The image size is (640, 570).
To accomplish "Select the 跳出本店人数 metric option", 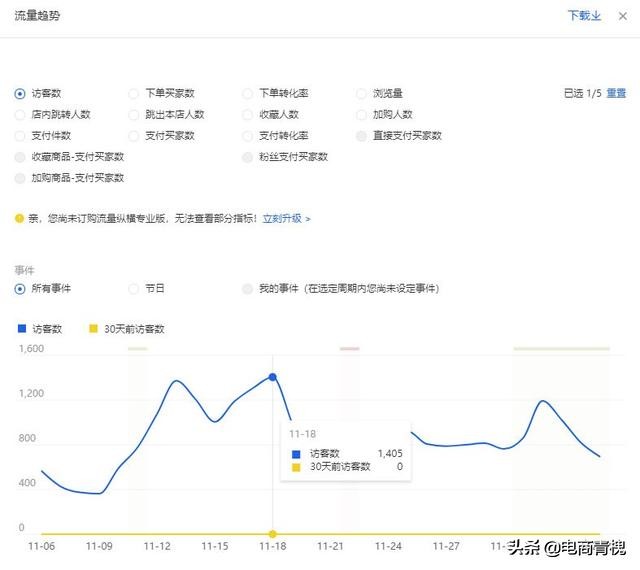I will point(133,115).
